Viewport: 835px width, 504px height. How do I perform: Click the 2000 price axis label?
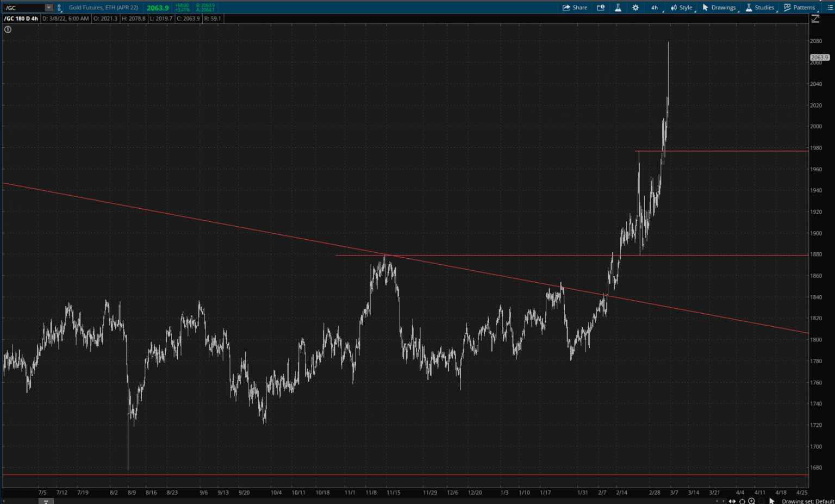click(x=816, y=126)
